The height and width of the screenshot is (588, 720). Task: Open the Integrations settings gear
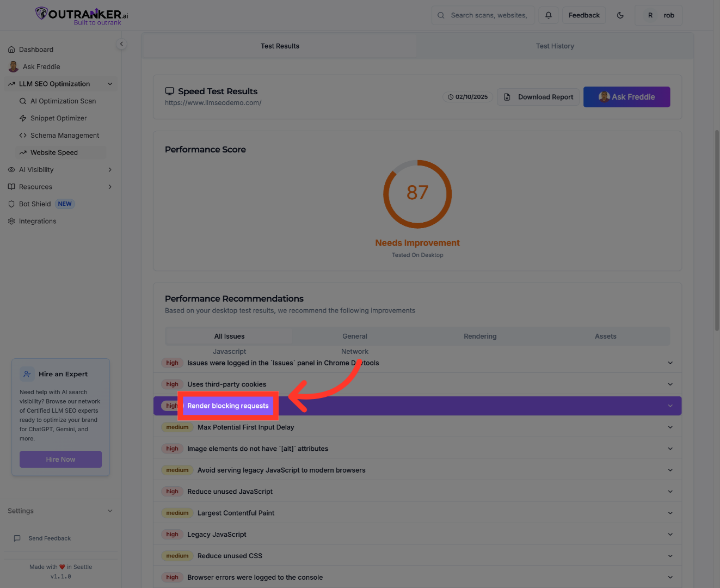[37, 221]
